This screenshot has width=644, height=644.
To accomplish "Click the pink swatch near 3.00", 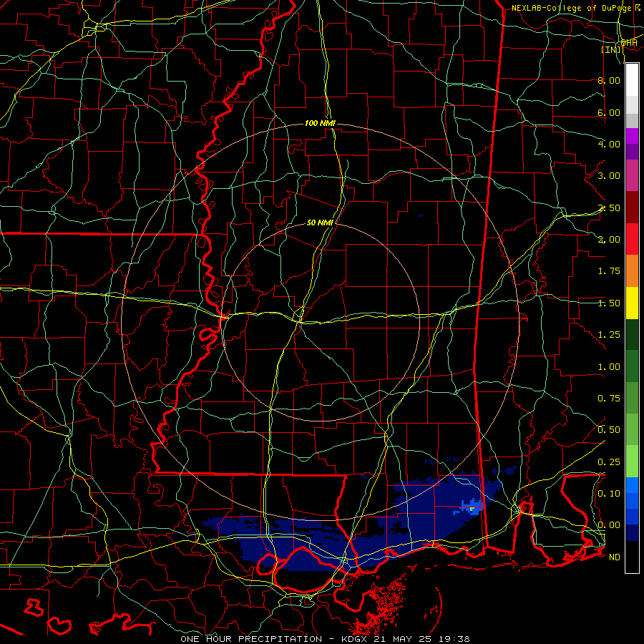I will pyautogui.click(x=632, y=175).
